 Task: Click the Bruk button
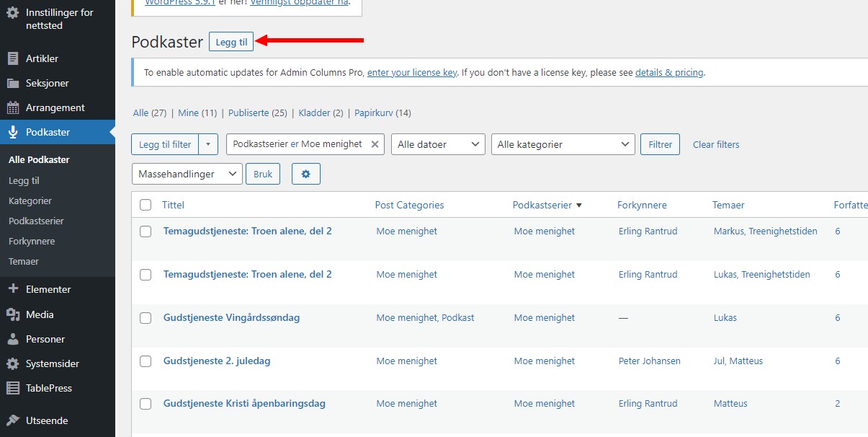tap(263, 174)
